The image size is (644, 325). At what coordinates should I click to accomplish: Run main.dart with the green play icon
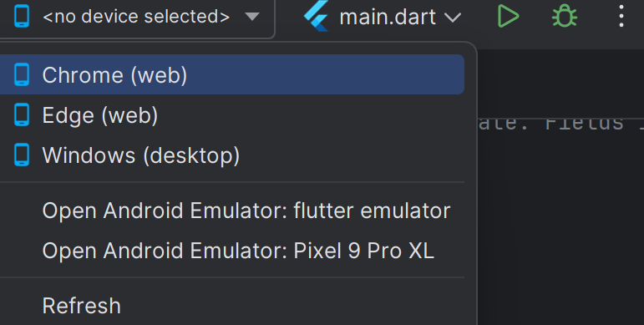509,17
